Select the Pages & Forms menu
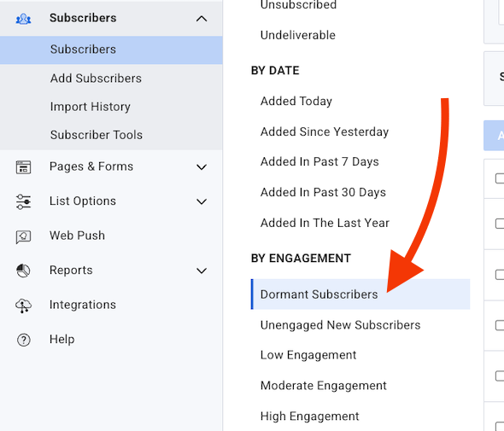Screen dimensions: 504x431 tap(91, 166)
